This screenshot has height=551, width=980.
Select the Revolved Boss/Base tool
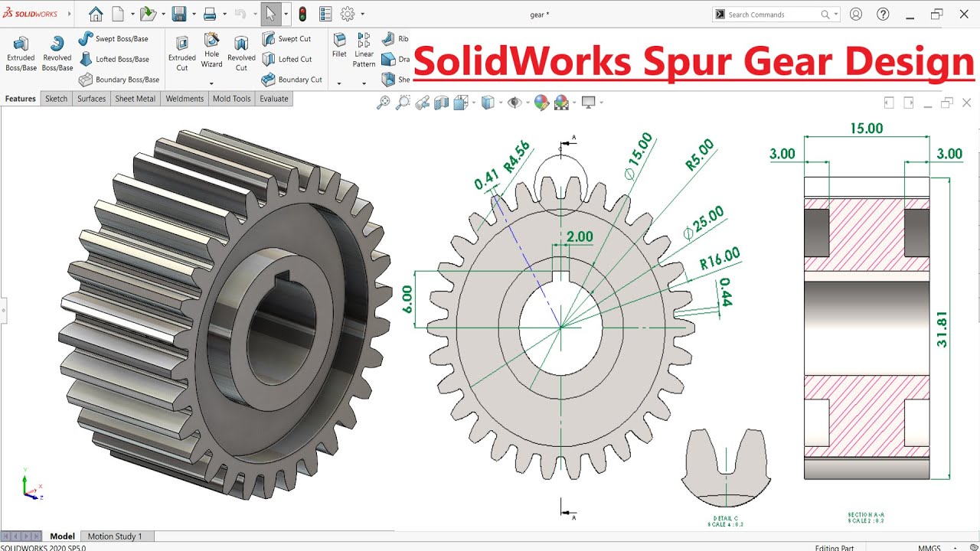tap(57, 54)
